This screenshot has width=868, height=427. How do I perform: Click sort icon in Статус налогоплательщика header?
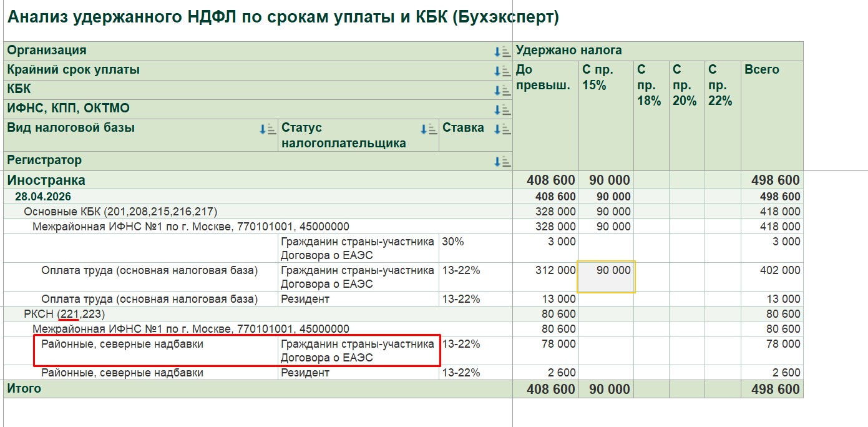(429, 129)
